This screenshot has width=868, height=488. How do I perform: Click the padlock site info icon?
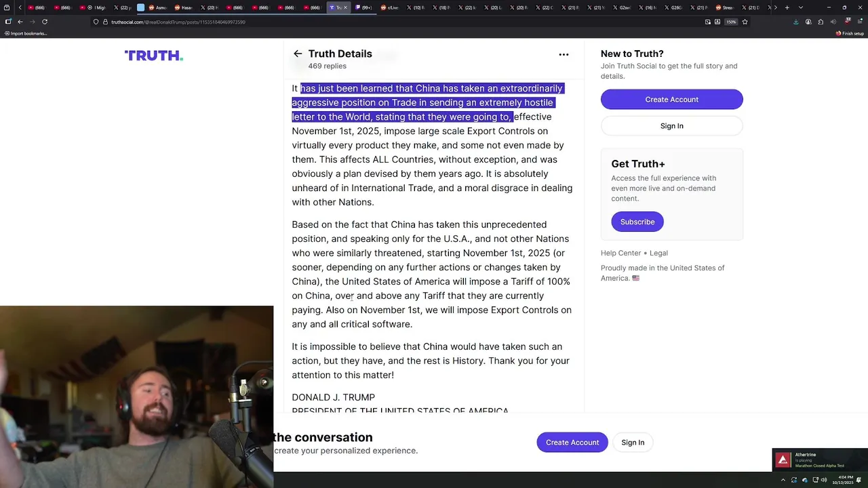[105, 22]
